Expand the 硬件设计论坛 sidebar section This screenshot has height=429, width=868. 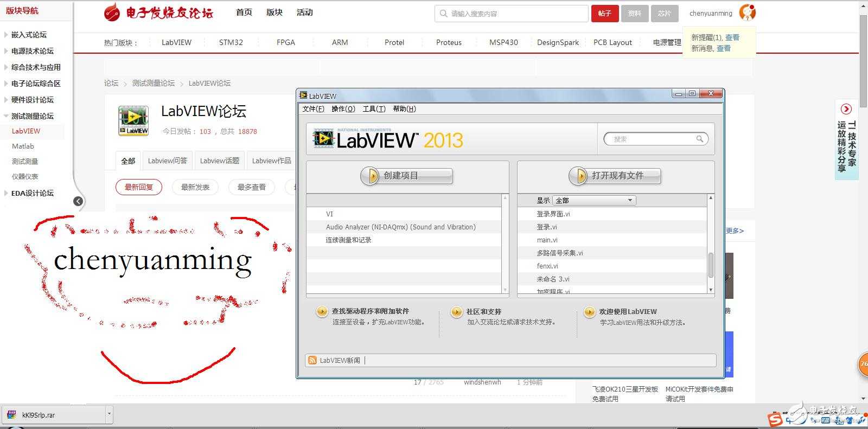tap(6, 100)
